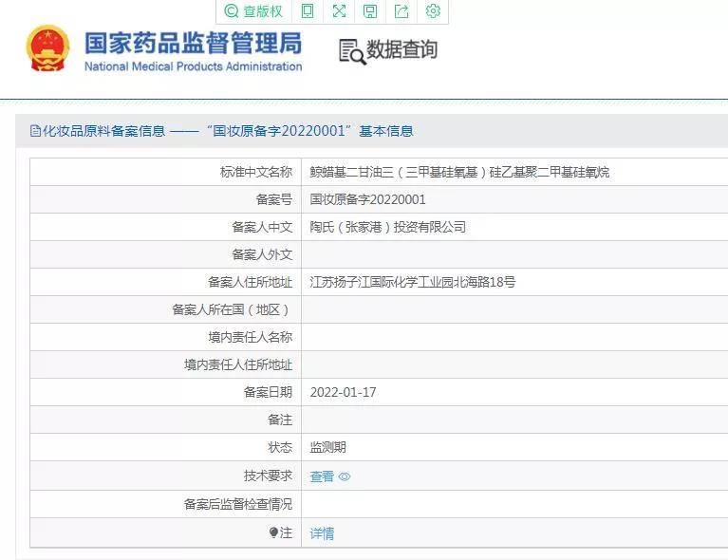Open the settings gear in the floating toolbar

pyautogui.click(x=433, y=11)
